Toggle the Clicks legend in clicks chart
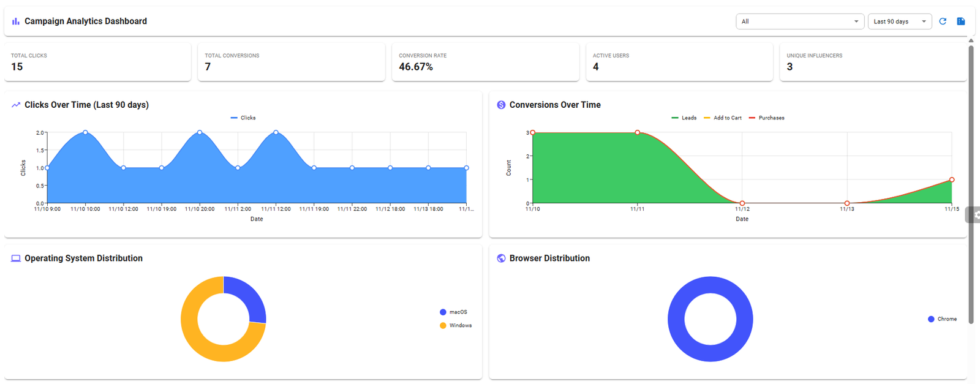Viewport: 980px width, 384px height. coord(243,118)
